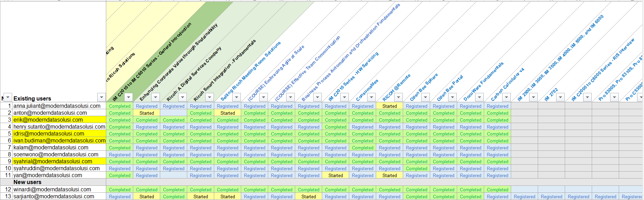Select anna.juliant's Completed cell under General Introduction

pyautogui.click(x=120, y=106)
